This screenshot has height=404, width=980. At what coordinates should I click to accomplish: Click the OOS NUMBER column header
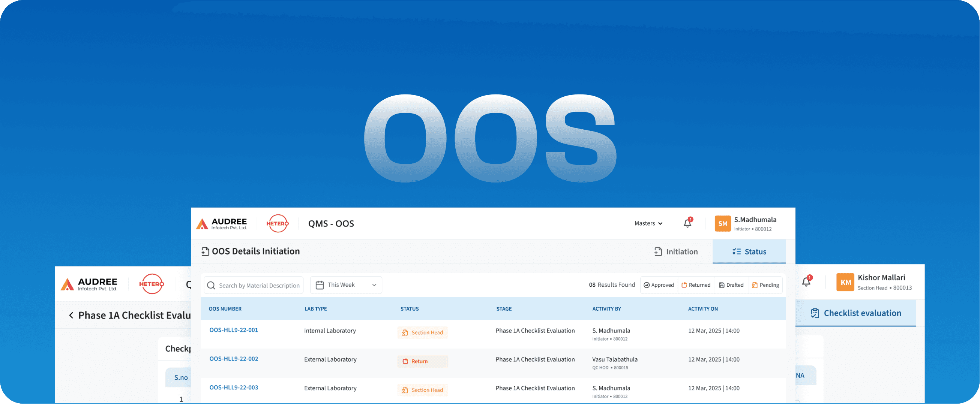pos(225,309)
